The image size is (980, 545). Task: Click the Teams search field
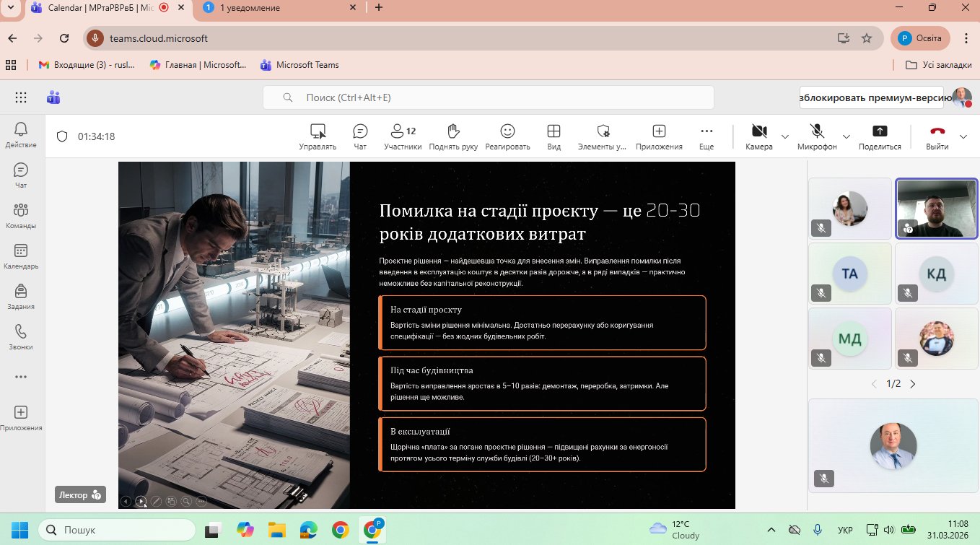488,97
